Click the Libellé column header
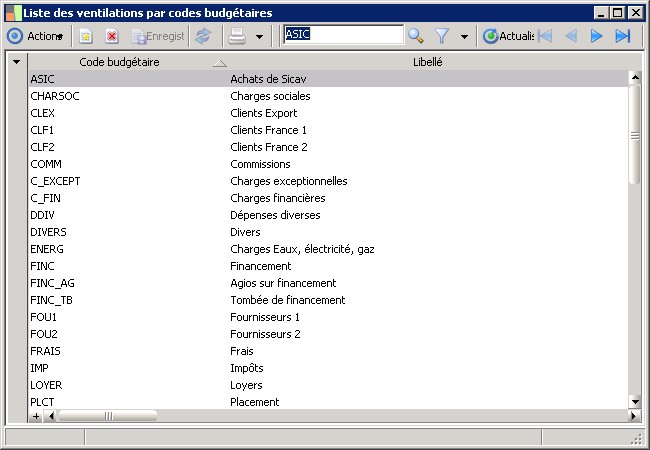Viewport: 650px width, 450px height. pyautogui.click(x=428, y=62)
